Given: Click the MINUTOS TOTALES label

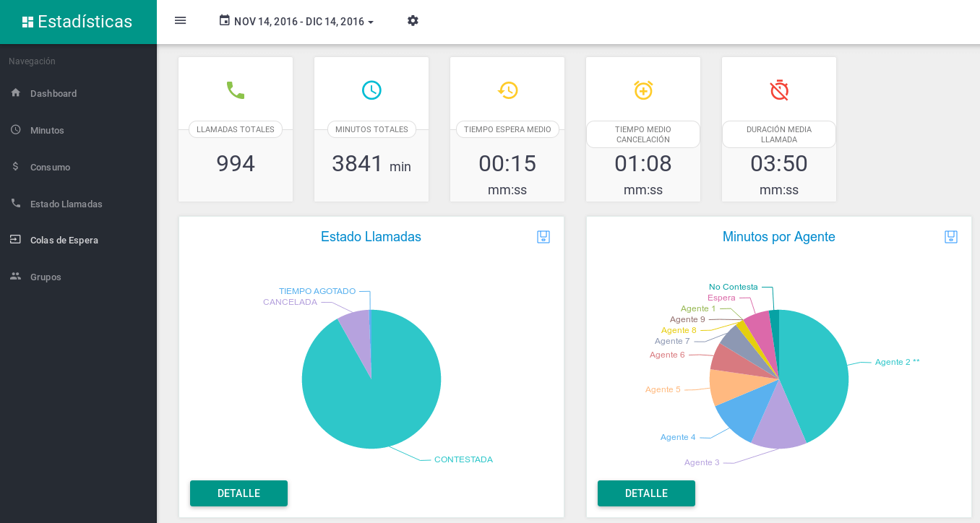Looking at the screenshot, I should 371,129.
